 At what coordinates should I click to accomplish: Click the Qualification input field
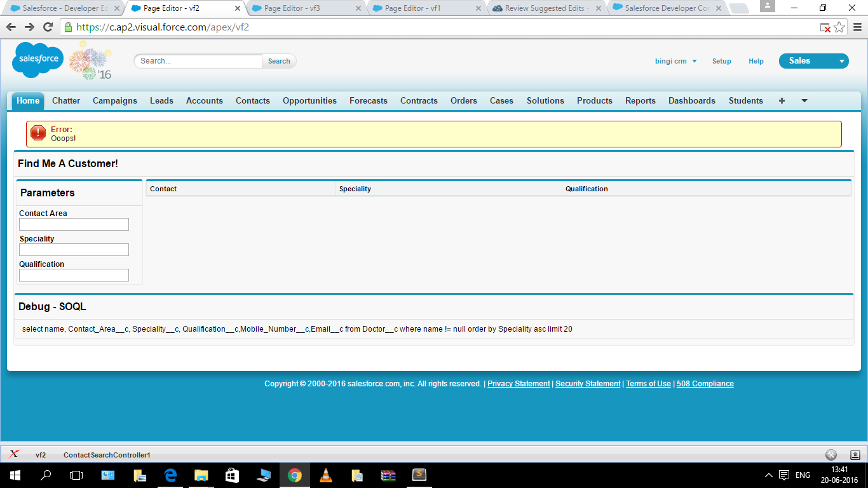(74, 275)
